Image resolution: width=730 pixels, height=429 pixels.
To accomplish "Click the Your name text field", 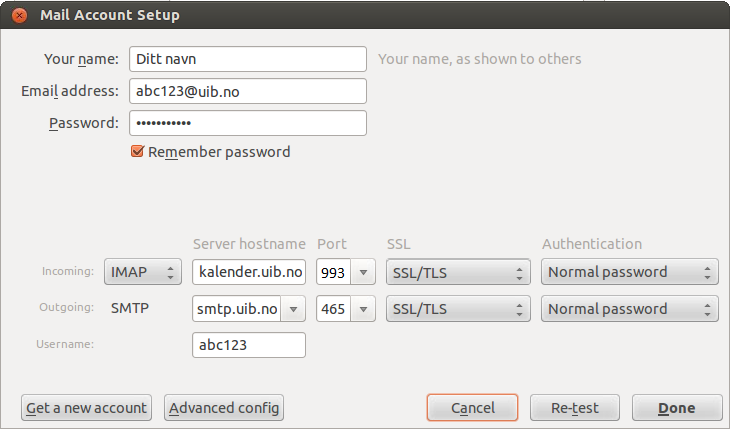I will 248,59.
